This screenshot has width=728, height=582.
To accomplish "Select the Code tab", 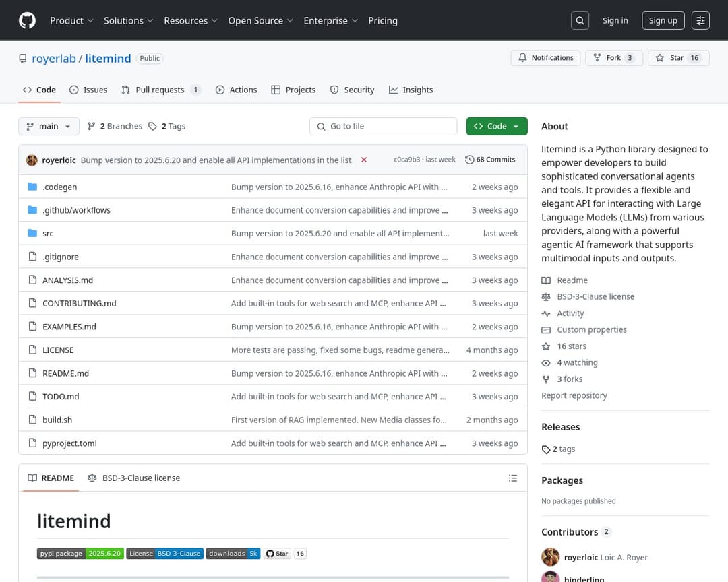I will [40, 90].
